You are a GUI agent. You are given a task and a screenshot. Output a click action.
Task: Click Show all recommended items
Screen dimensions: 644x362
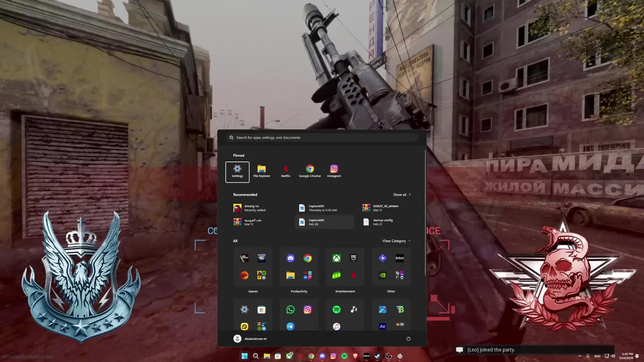pyautogui.click(x=402, y=195)
